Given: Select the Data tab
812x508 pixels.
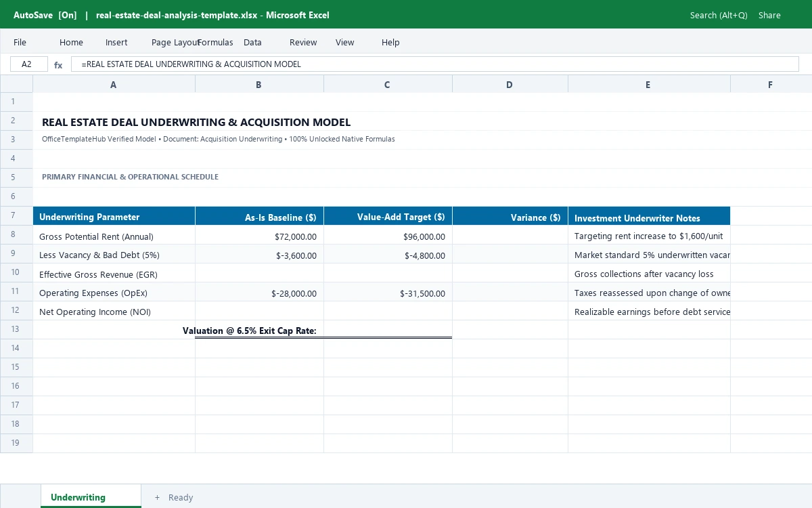Looking at the screenshot, I should (252, 42).
